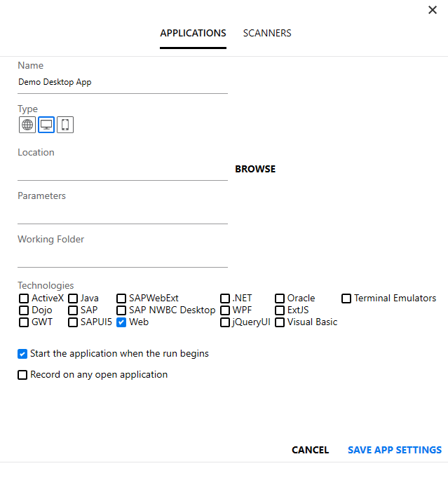Click the Name input field

point(123,82)
